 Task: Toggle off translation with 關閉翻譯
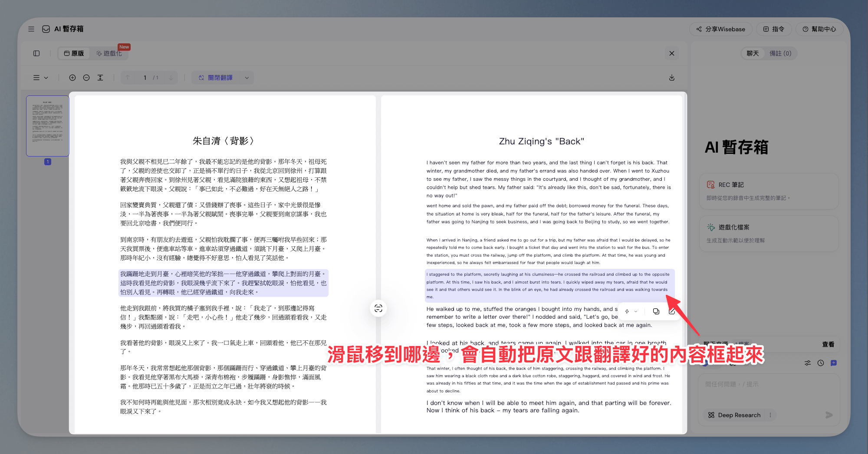(x=216, y=78)
